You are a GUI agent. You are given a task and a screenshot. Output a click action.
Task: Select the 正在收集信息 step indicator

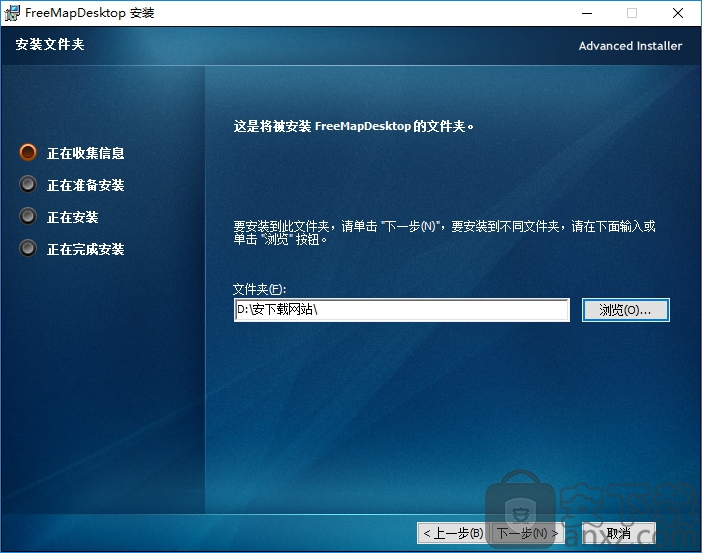click(28, 152)
